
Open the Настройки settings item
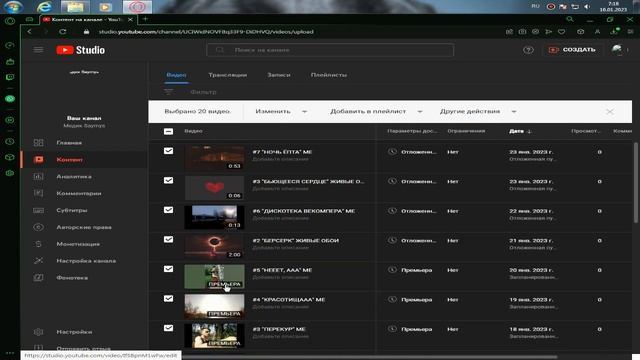tap(84, 332)
